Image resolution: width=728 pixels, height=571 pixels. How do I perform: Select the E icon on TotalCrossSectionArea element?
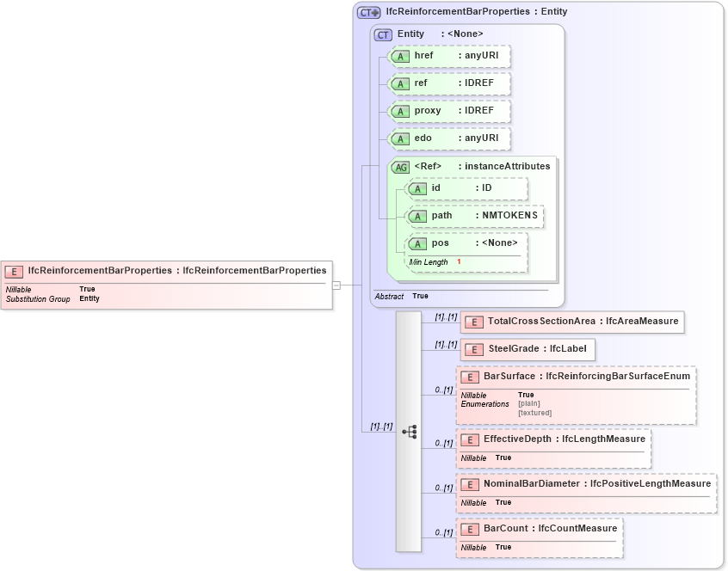[x=474, y=322]
